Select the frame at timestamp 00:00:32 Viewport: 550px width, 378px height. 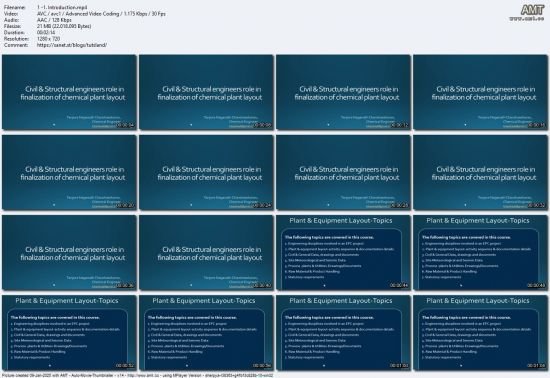(x=481, y=173)
